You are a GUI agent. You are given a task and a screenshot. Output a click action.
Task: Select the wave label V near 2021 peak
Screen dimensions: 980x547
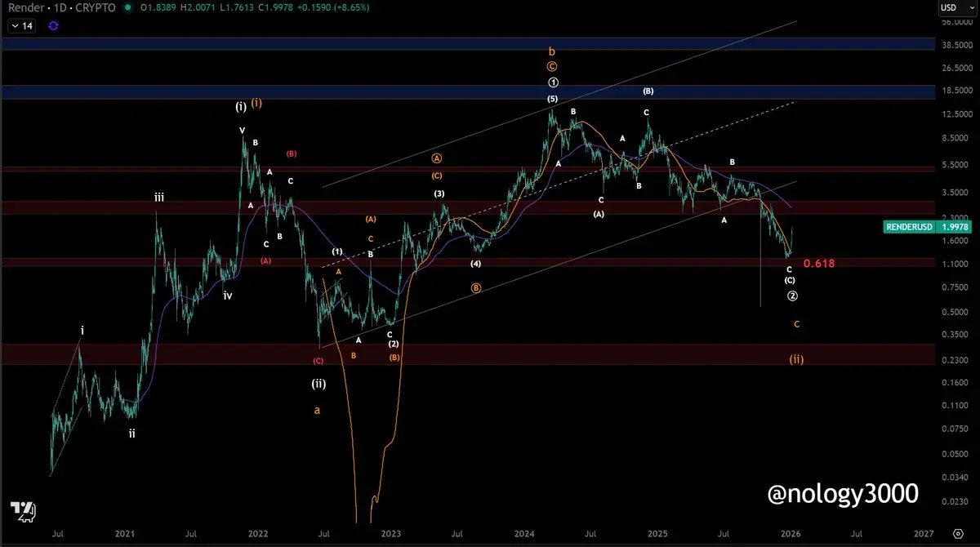pyautogui.click(x=242, y=131)
